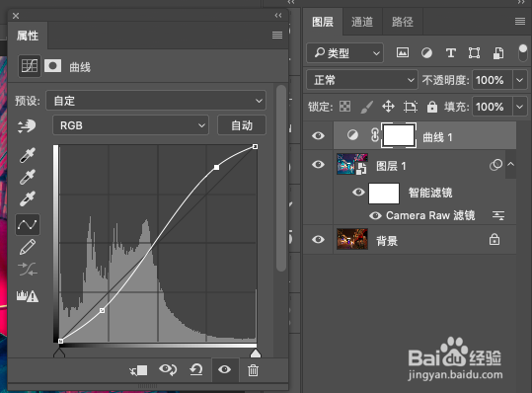The height and width of the screenshot is (393, 532).
Task: Delete this adjustment layer trash icon
Action: coord(253,370)
